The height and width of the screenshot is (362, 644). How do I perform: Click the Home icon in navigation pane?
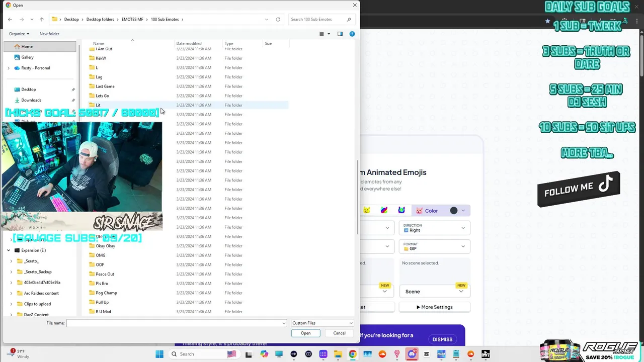click(x=17, y=46)
